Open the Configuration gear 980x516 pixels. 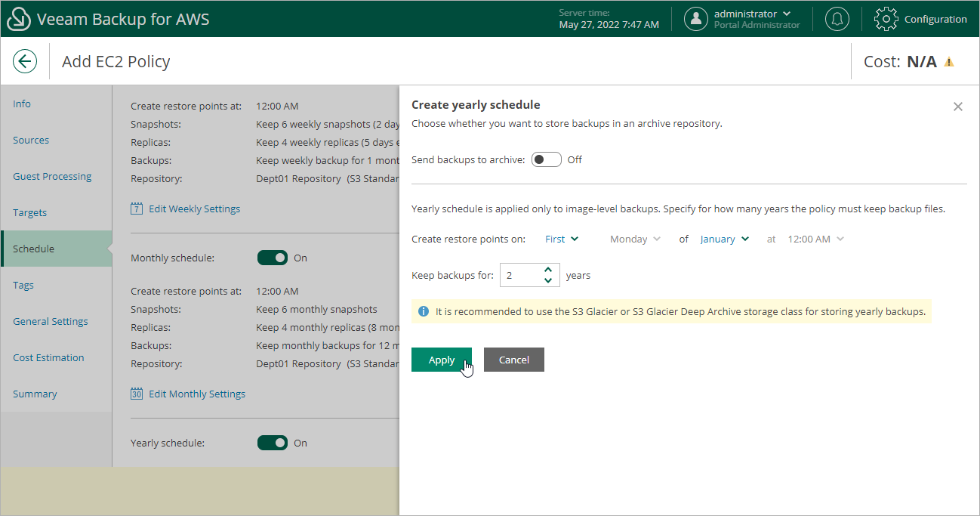pyautogui.click(x=886, y=19)
